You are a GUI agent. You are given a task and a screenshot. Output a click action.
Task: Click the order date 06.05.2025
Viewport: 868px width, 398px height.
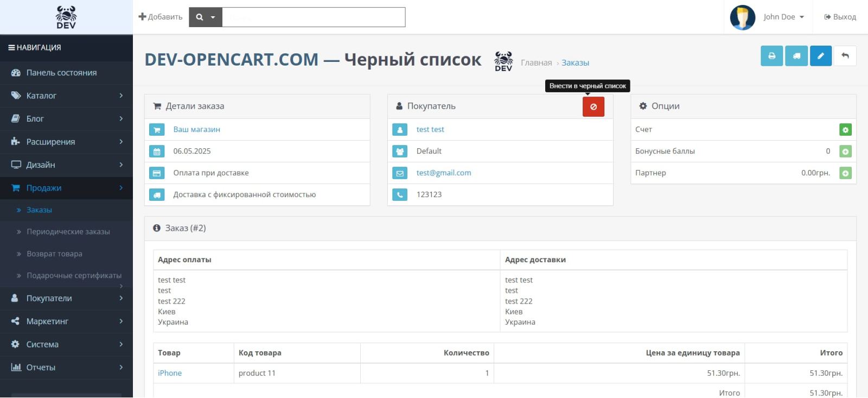192,151
